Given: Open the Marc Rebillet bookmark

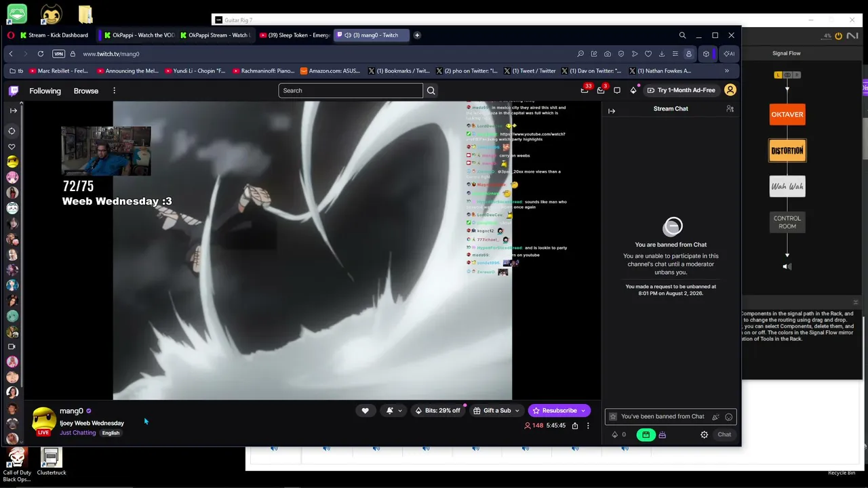Looking at the screenshot, I should point(58,70).
